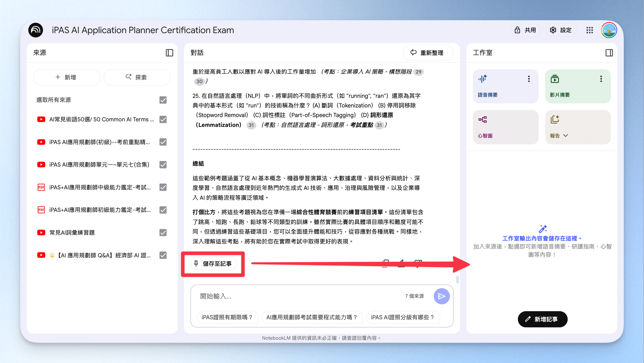Viewport: 644px width, 363px height.
Task: Click the NotebookLM logo icon
Action: (36, 30)
